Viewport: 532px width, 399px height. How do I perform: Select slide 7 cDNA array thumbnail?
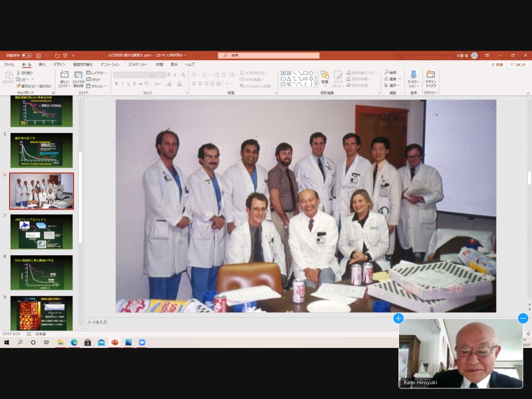pyautogui.click(x=41, y=232)
